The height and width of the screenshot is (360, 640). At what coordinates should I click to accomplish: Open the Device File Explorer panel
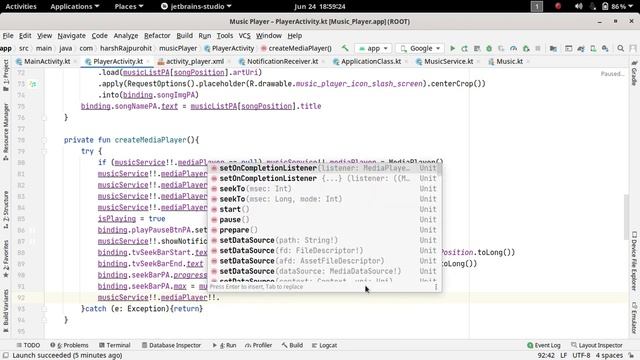coord(634,261)
